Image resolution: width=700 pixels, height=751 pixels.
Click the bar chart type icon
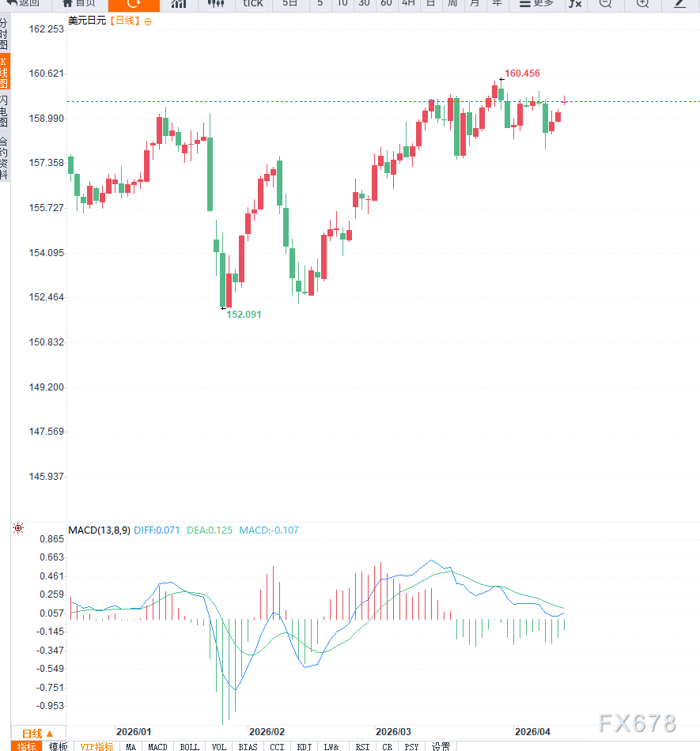tap(179, 4)
